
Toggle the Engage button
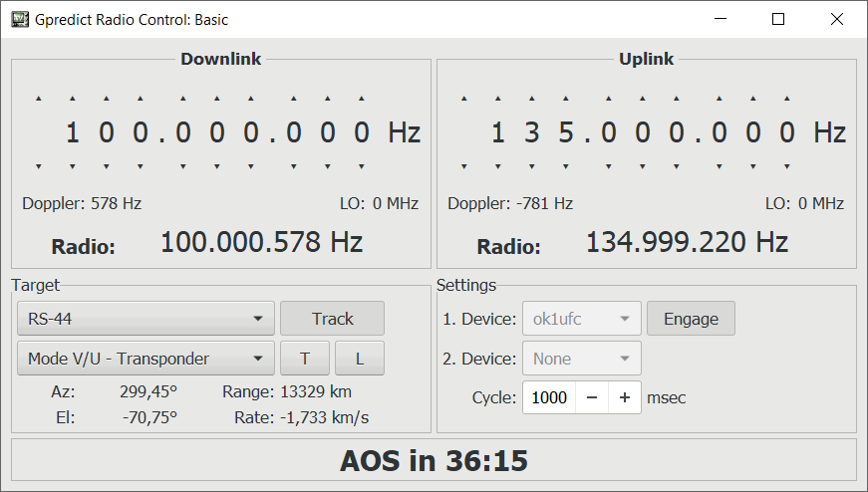click(691, 319)
